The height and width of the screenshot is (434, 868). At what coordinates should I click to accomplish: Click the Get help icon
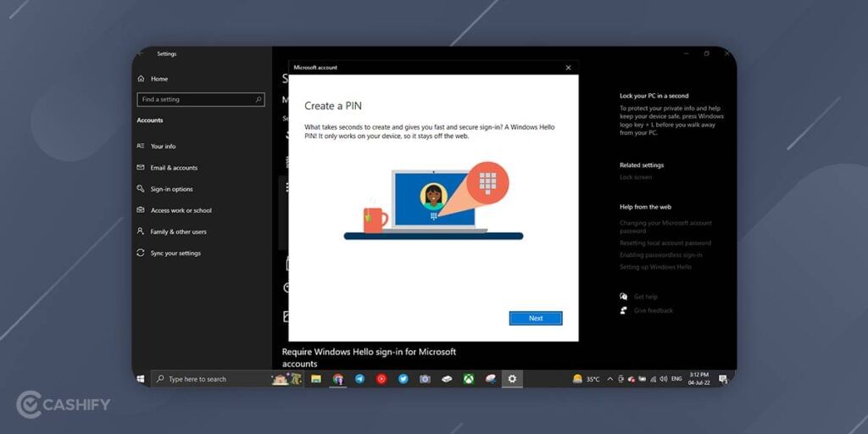click(624, 297)
